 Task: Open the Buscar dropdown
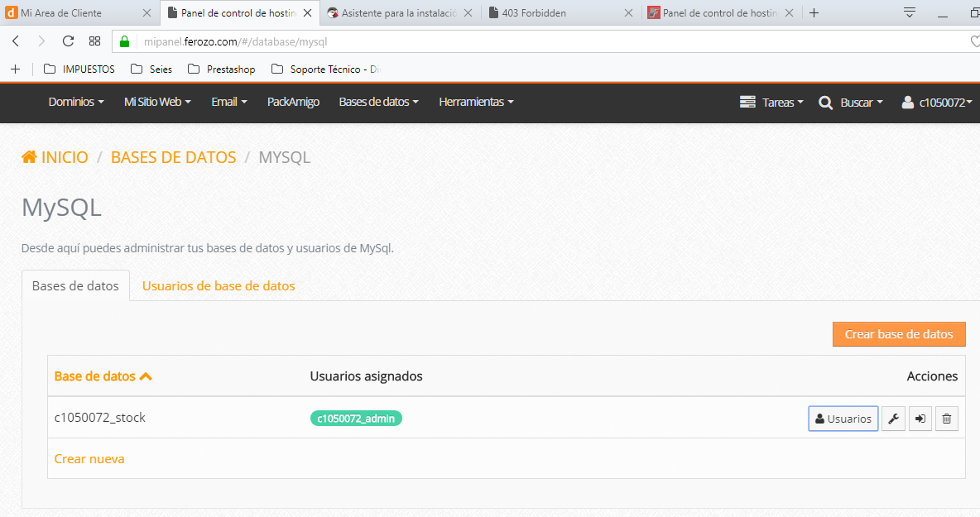862,103
